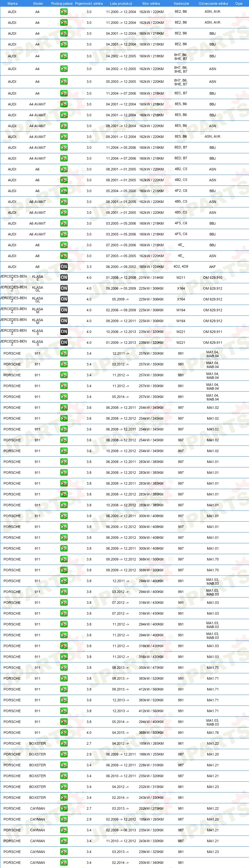Click the Lata produkcji column header
249x868 pixels.
[x=121, y=4]
